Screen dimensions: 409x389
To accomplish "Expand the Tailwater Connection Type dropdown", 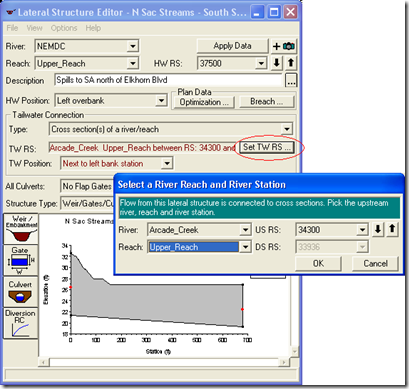I will [x=287, y=129].
